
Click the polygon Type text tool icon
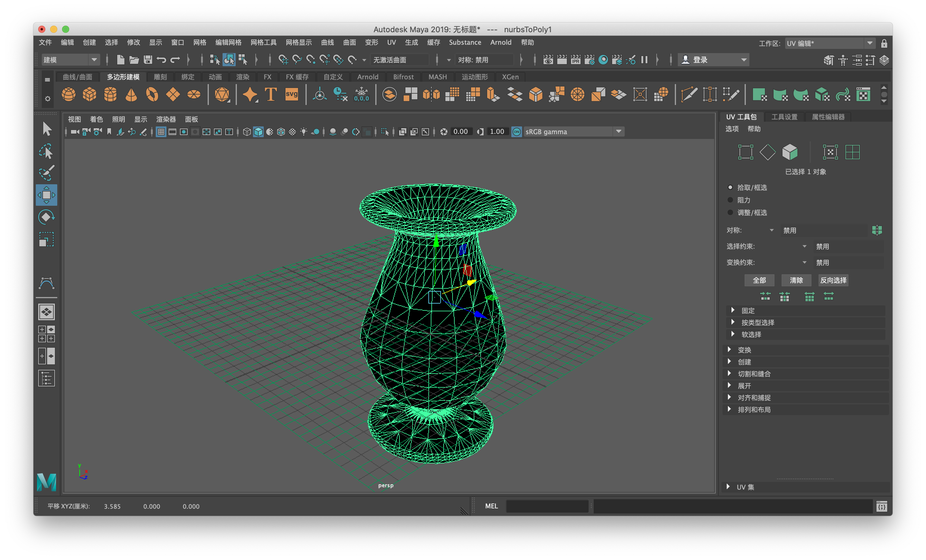(271, 94)
